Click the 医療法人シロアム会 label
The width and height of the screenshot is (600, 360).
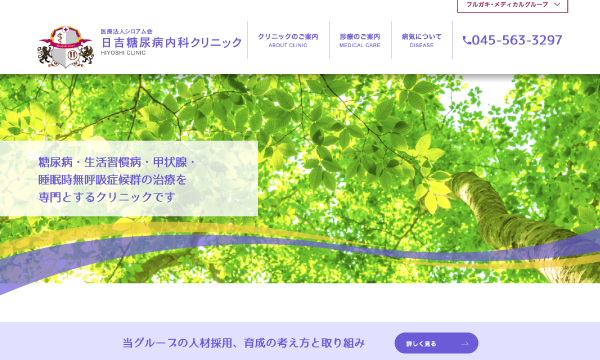[x=126, y=31]
